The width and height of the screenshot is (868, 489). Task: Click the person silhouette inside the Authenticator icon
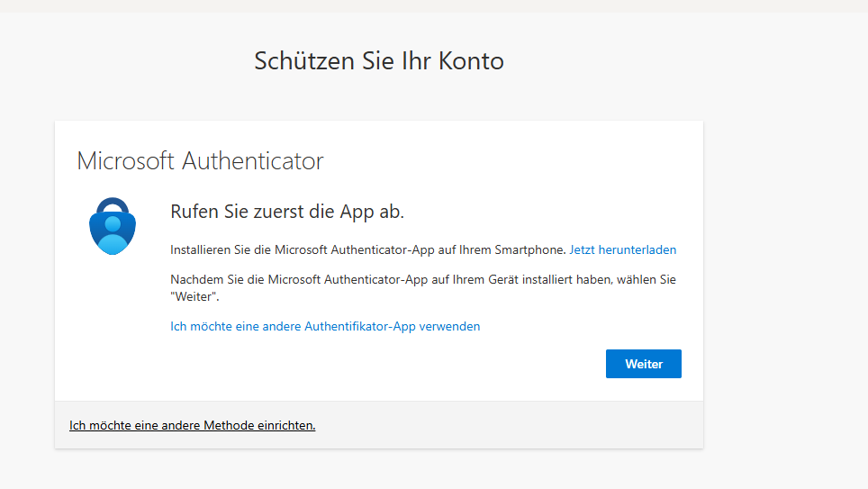point(113,232)
